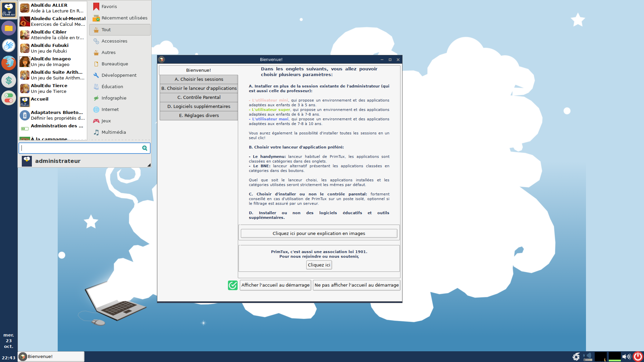Select the Favoris category
This screenshot has height=362, width=644.
click(x=120, y=7)
